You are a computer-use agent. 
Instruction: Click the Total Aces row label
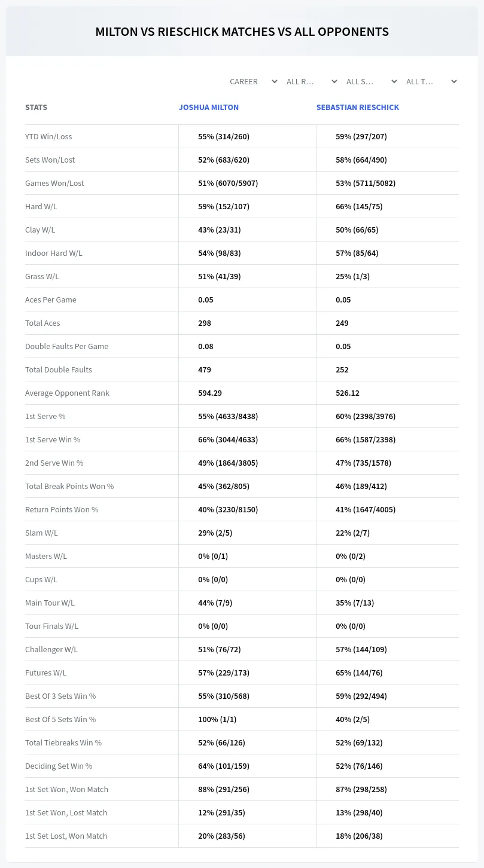coord(42,323)
